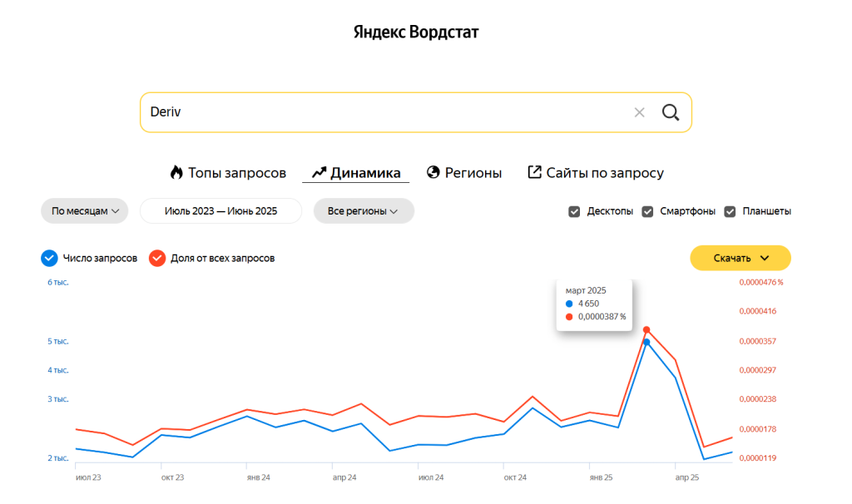Switch to the Топы запросов tab

(236, 173)
